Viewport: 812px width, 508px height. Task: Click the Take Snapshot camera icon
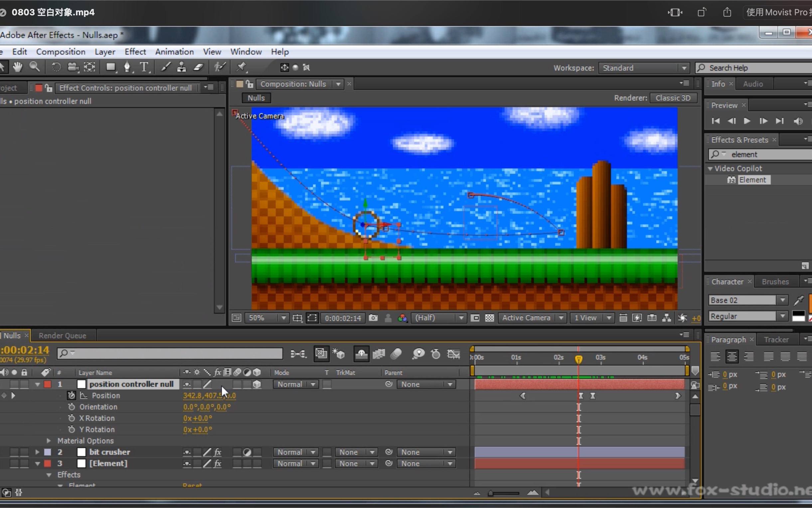coord(373,318)
